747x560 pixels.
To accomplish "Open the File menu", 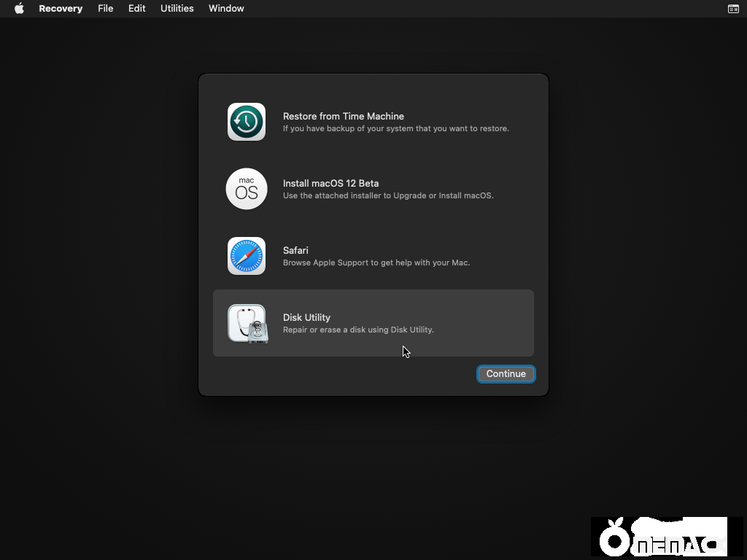I will point(106,9).
